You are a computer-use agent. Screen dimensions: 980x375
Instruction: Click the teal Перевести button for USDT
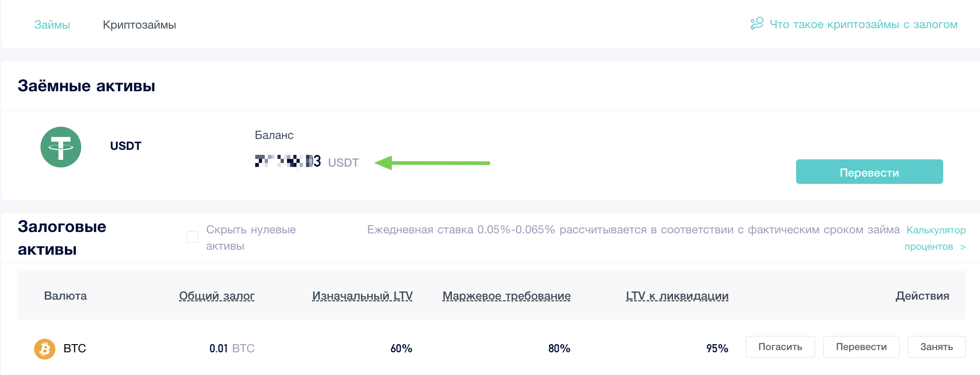[x=869, y=172]
